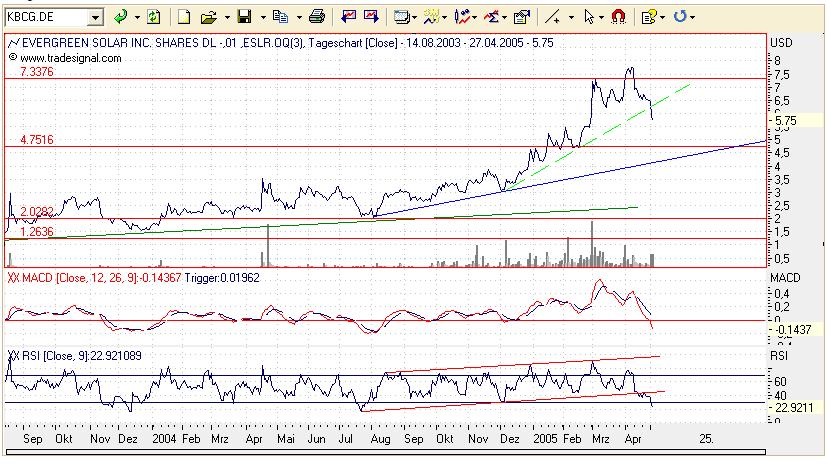Click the copy pages icon
The width and height of the screenshot is (827, 464).
tap(280, 17)
